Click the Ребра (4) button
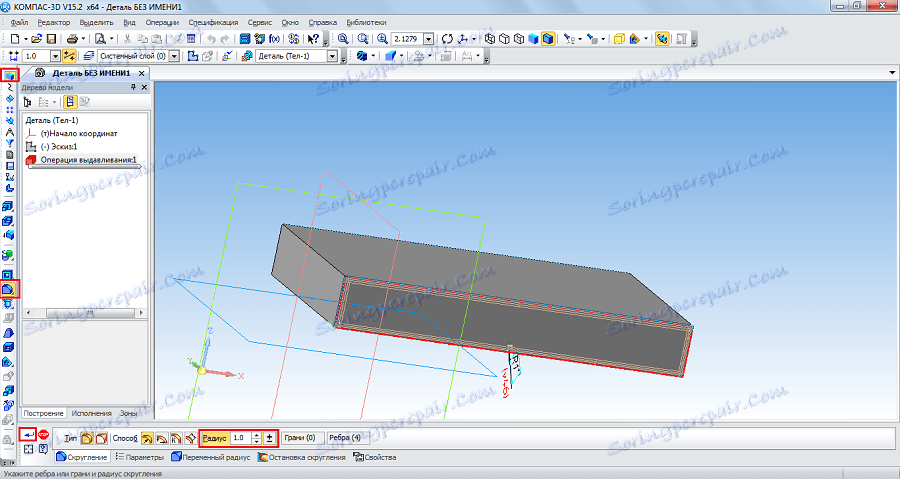 tap(345, 438)
